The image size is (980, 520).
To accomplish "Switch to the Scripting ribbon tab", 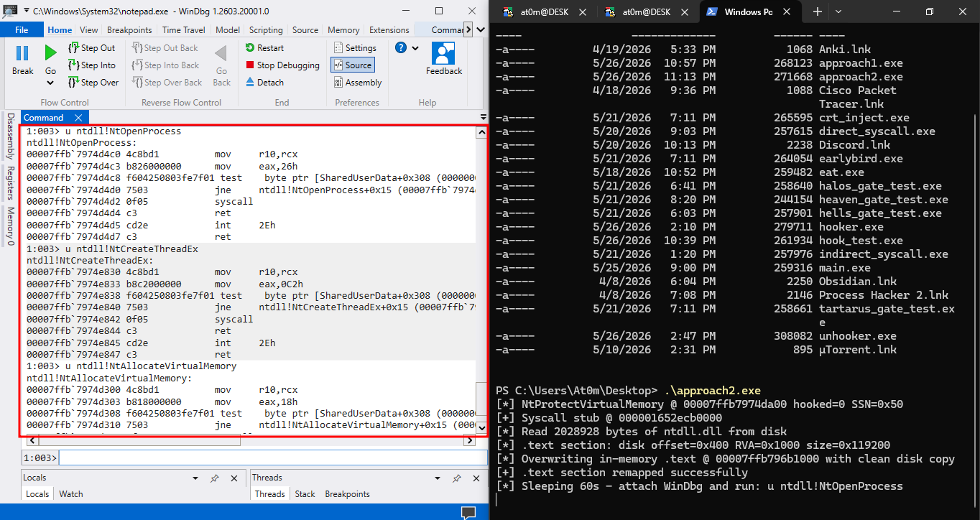I will coord(266,30).
